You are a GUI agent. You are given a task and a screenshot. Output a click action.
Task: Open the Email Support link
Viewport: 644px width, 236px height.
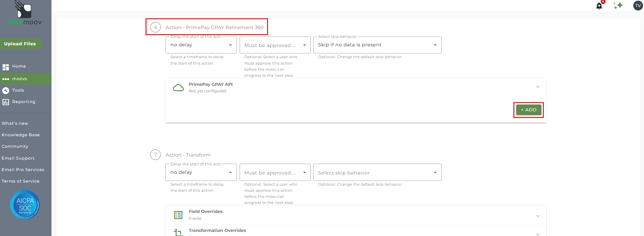click(18, 158)
